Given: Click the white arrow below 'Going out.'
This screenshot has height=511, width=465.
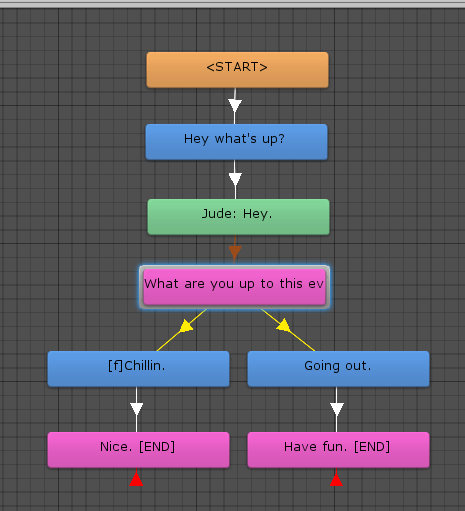Looking at the screenshot, I should tap(337, 409).
